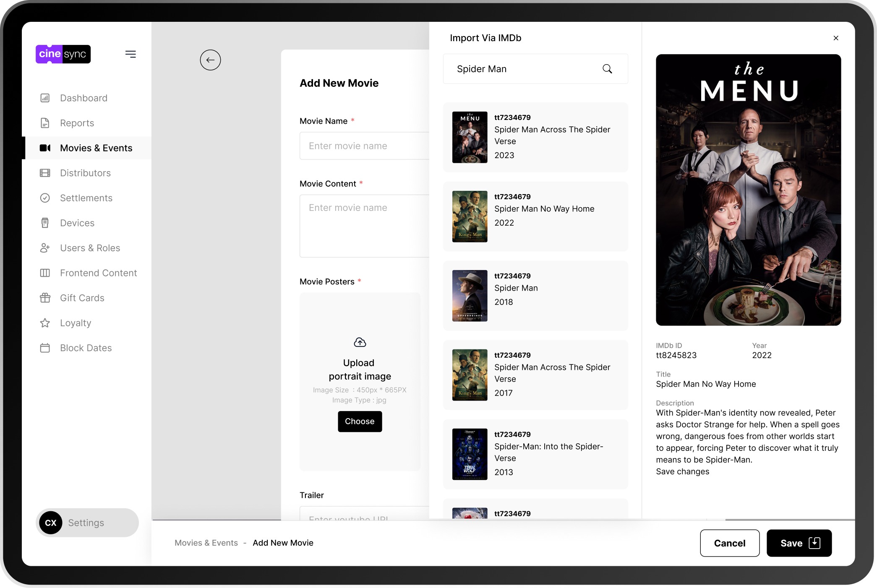Click the cloud upload icon
Image resolution: width=877 pixels, height=588 pixels.
(x=360, y=342)
